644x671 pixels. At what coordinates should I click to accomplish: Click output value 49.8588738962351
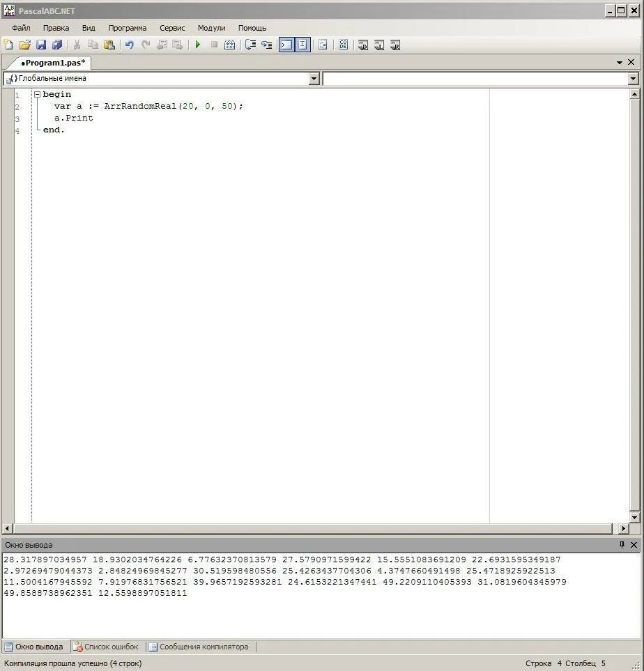coord(48,593)
